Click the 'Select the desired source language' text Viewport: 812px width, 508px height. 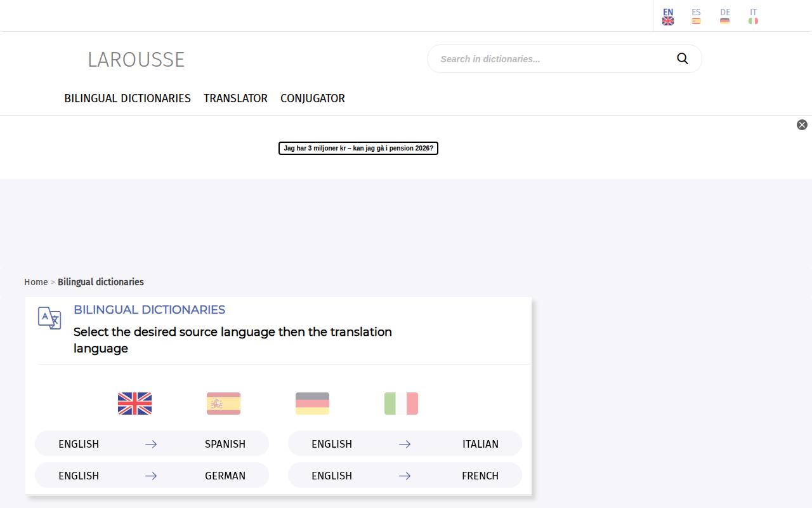pos(233,340)
